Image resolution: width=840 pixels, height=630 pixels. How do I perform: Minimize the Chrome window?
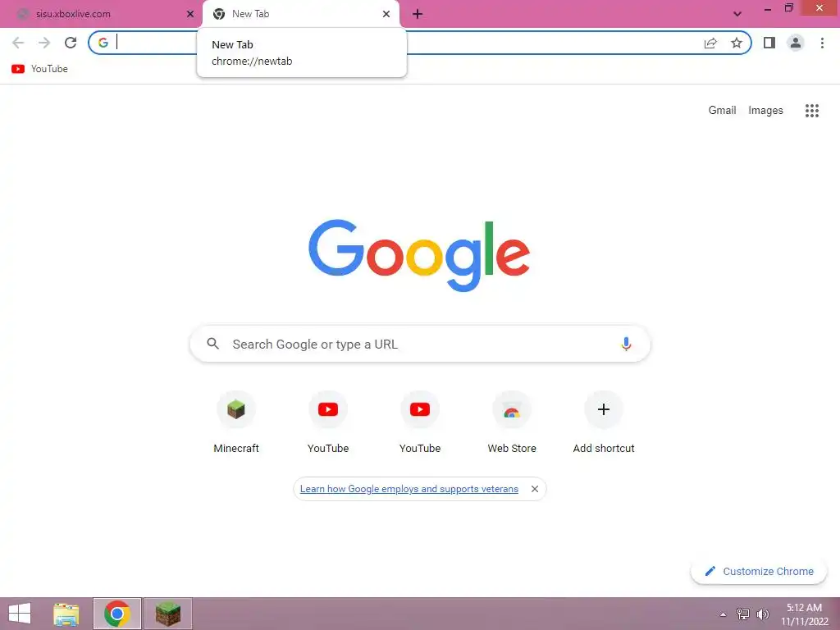click(x=768, y=9)
